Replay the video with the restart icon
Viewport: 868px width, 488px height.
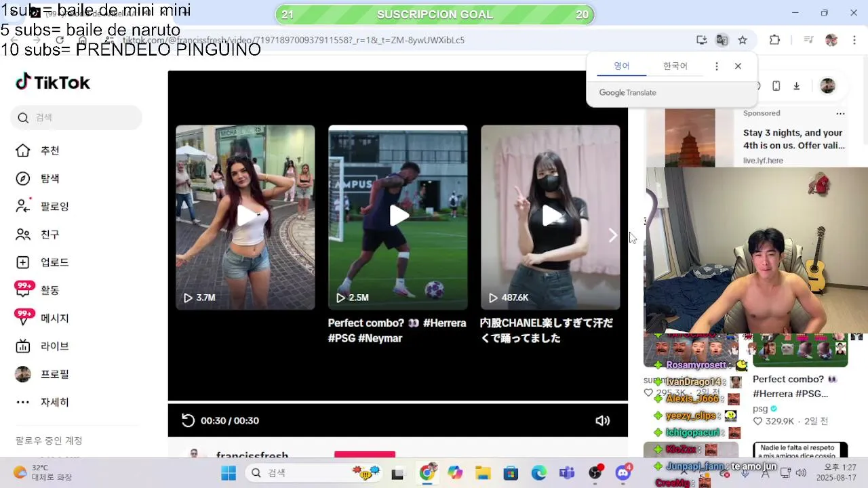pos(188,421)
